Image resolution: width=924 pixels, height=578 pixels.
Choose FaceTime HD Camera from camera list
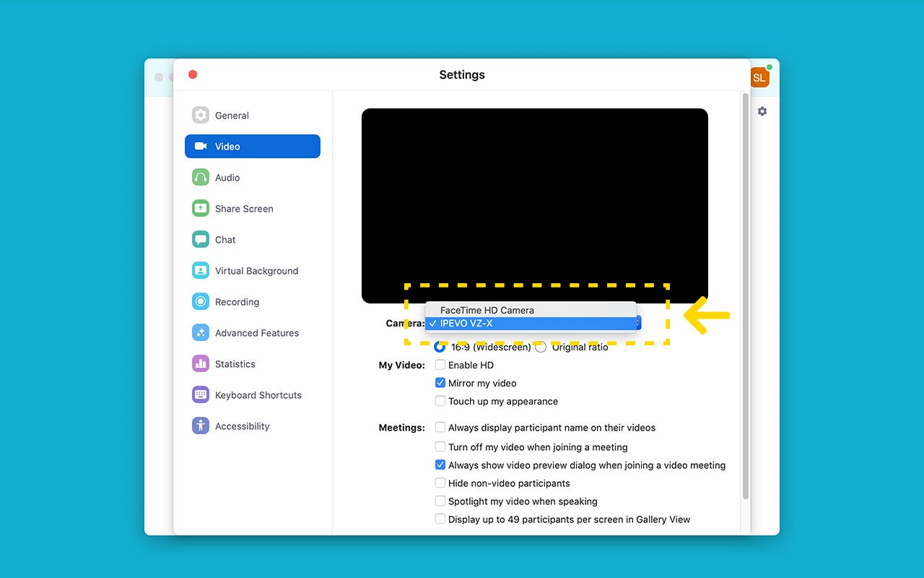[531, 310]
